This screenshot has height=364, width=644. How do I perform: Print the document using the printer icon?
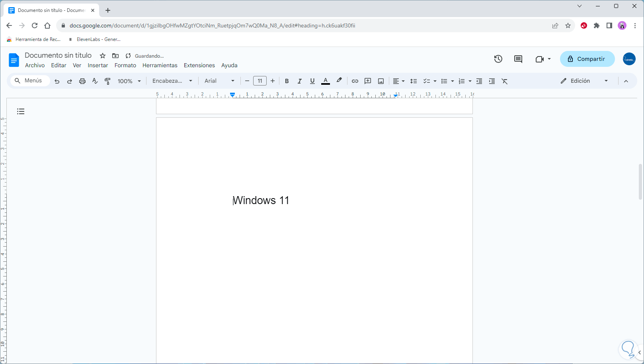tap(82, 81)
